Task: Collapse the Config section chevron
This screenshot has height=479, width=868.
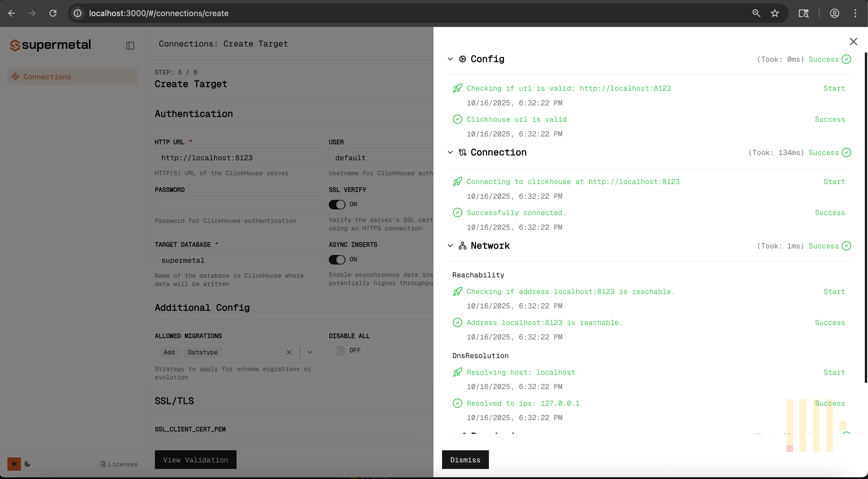Action: (x=450, y=59)
